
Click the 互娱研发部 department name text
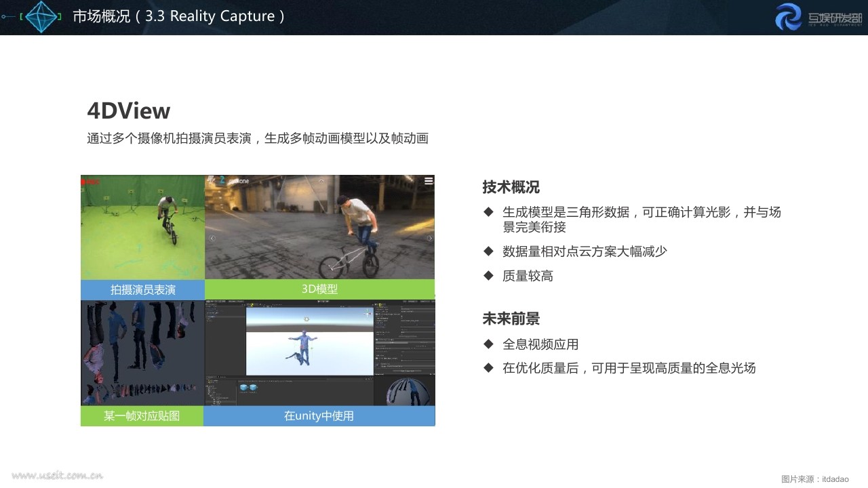[835, 18]
